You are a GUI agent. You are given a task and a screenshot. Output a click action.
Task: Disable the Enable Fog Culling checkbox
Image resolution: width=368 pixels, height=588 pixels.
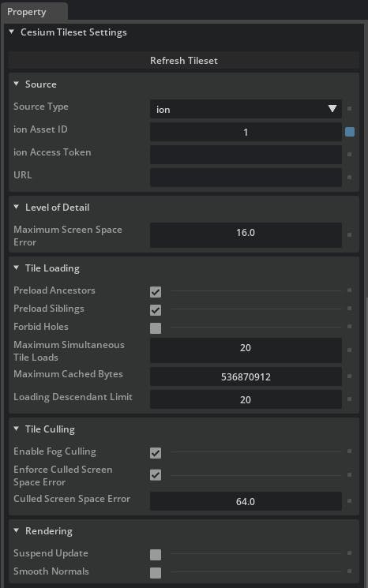156,453
